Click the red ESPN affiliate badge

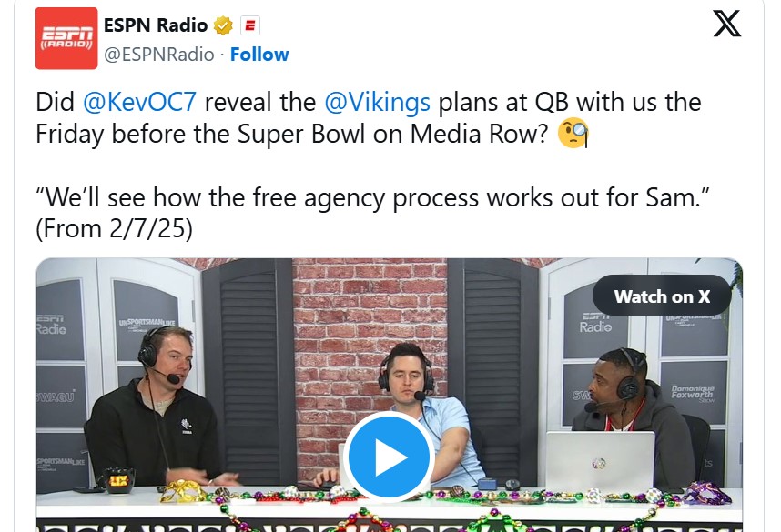click(x=250, y=25)
